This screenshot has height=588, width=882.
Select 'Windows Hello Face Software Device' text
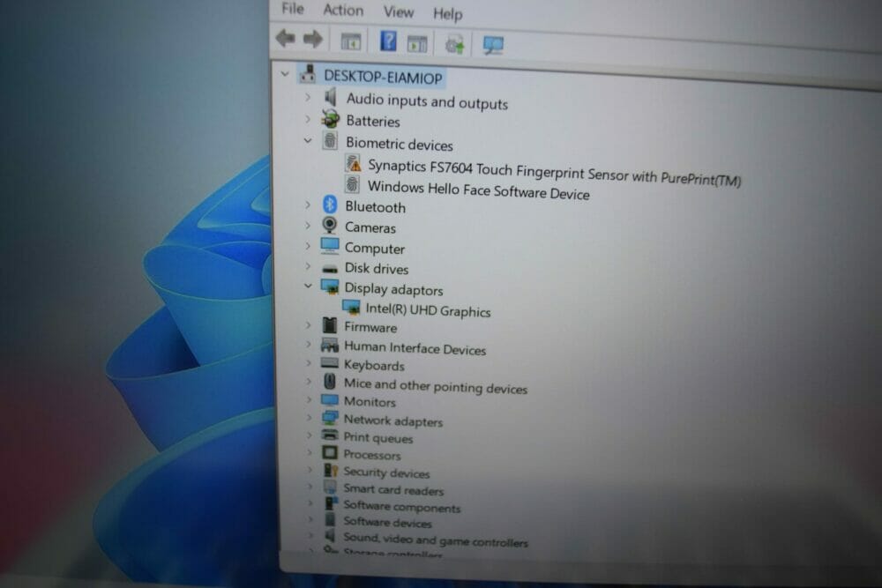click(479, 190)
